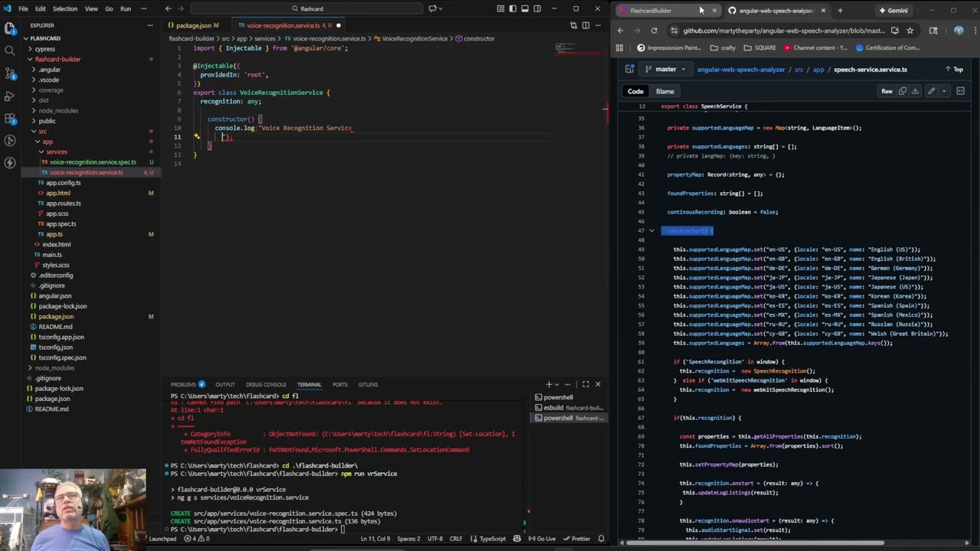This screenshot has height=551, width=980.
Task: Collapse constructor code fold chevron at line 47
Action: tap(652, 230)
